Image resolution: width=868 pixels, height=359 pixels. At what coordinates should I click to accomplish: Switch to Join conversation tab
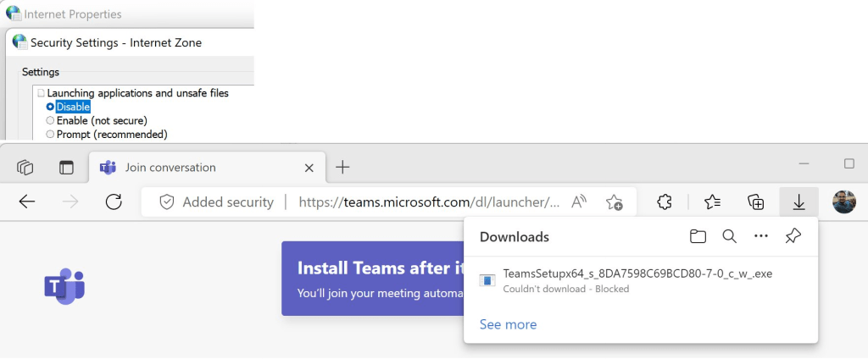point(170,168)
